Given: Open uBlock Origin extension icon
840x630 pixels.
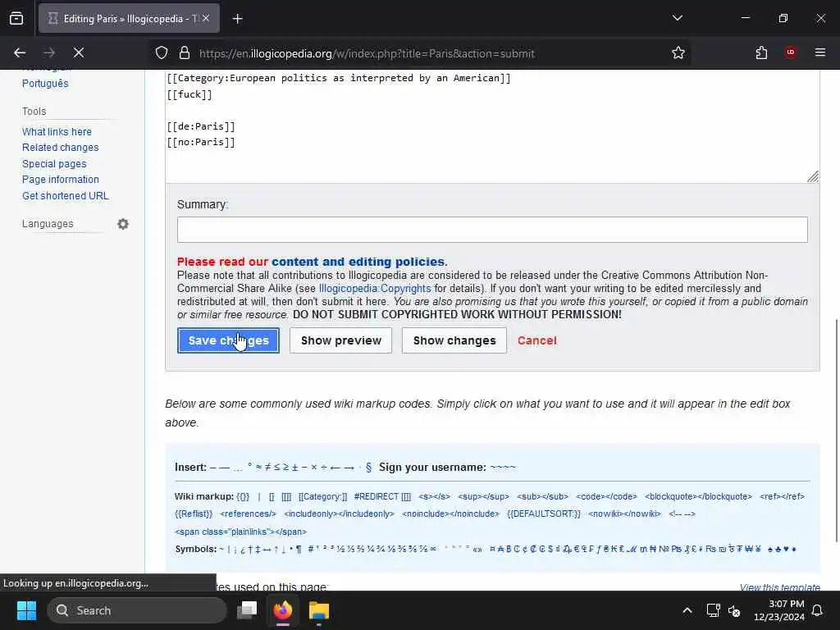Looking at the screenshot, I should click(791, 52).
